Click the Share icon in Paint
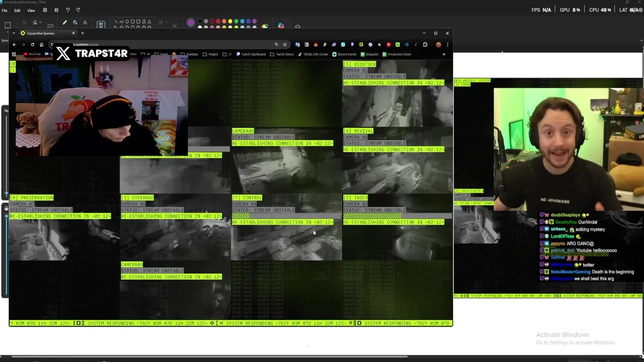Viewport: 644px width, 362px height. click(56, 10)
